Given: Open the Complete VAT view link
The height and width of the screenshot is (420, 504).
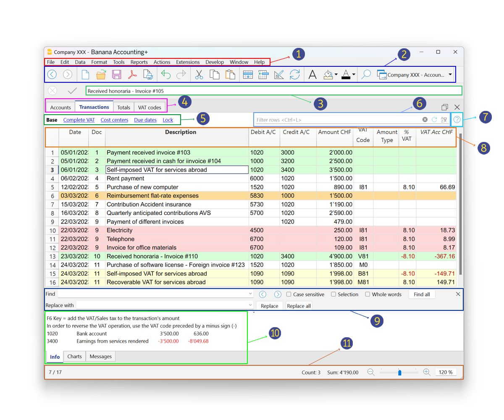Looking at the screenshot, I should point(79,120).
